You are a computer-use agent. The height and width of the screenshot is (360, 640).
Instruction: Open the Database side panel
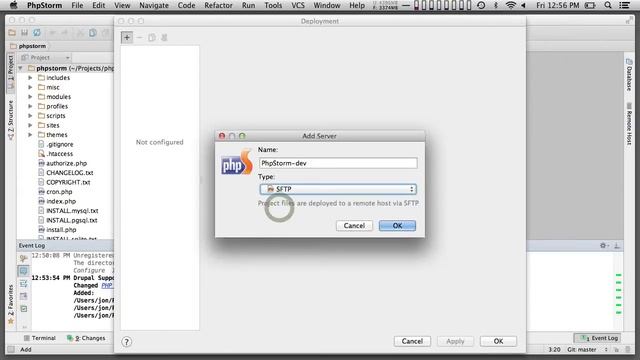(x=629, y=75)
